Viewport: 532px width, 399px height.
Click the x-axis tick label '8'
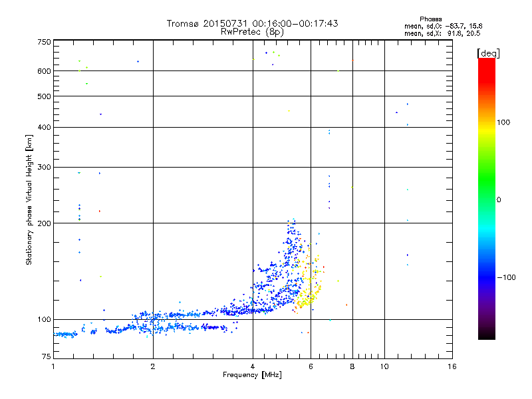pos(352,366)
